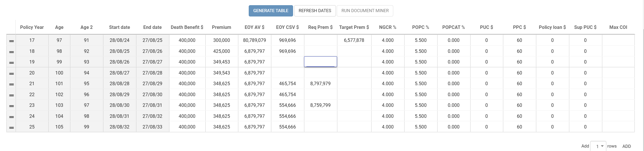Click drag handle icon for policy year 17
The height and width of the screenshot is (151, 644).
coord(11,41)
